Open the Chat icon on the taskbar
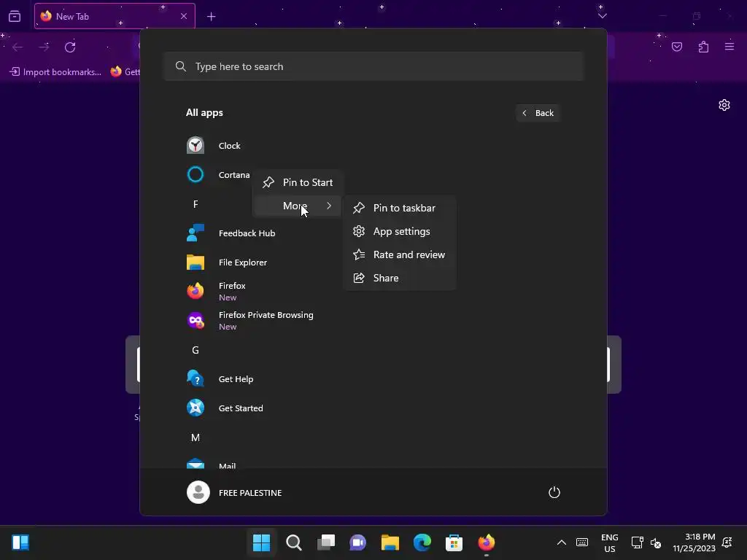Image resolution: width=747 pixels, height=560 pixels. point(357,542)
